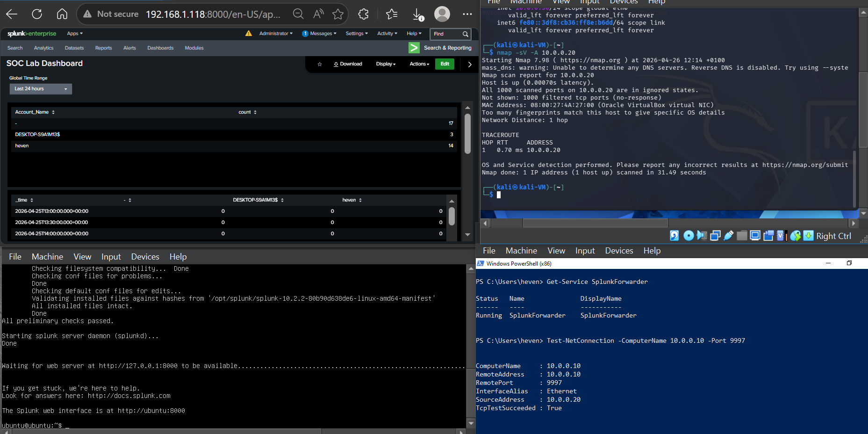Screen dimensions: 868x434
Task: Click VirtualBox hard disk status icon
Action: (x=674, y=236)
